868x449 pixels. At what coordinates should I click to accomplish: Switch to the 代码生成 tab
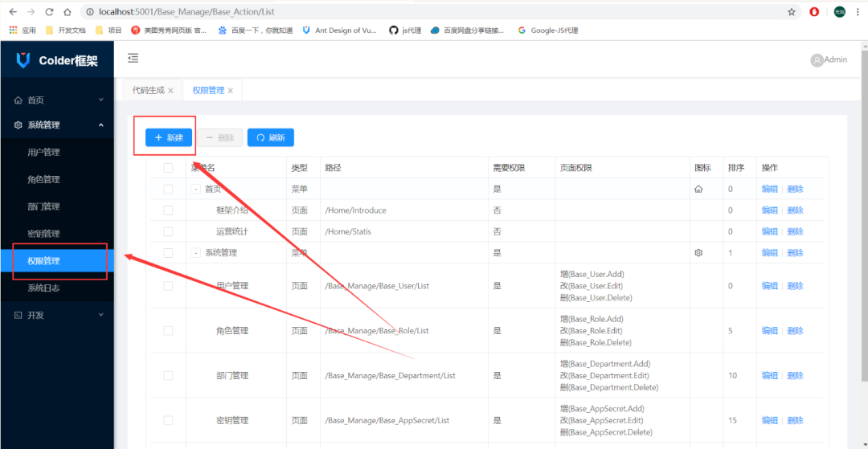pos(148,90)
